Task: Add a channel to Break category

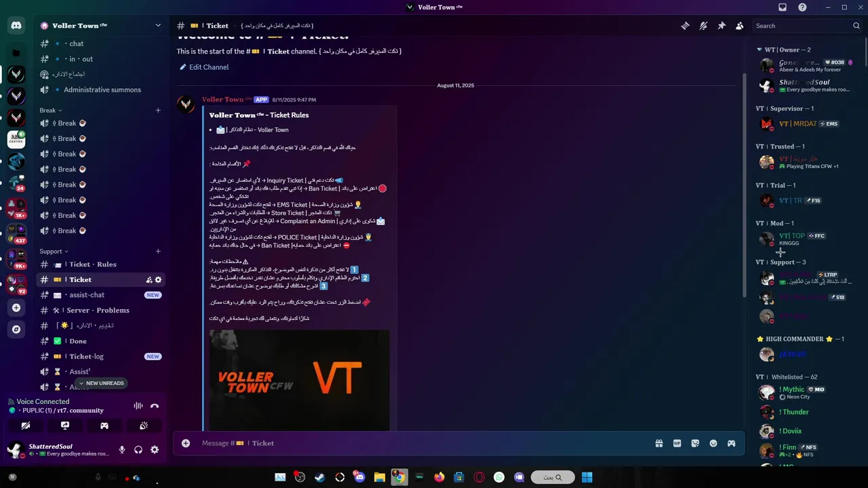Action: (158, 110)
